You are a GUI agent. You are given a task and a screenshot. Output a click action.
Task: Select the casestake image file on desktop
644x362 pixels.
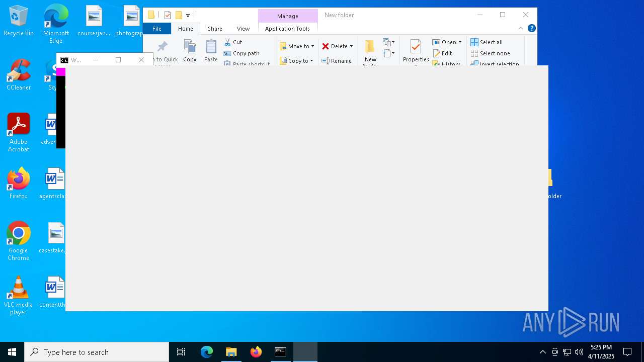52,238
